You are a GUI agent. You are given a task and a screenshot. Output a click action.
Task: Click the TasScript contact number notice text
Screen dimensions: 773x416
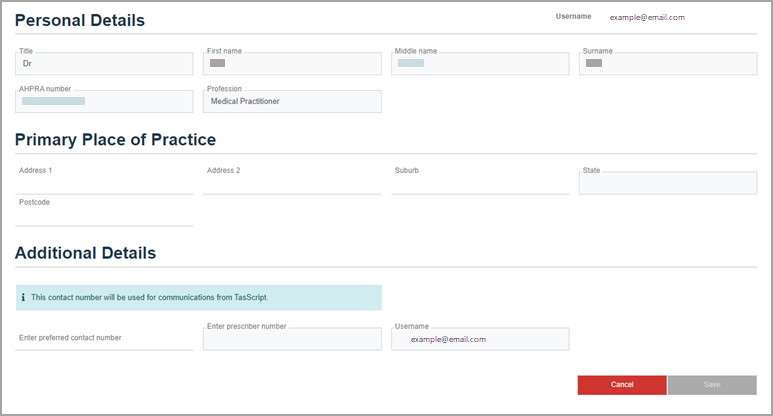coord(150,298)
